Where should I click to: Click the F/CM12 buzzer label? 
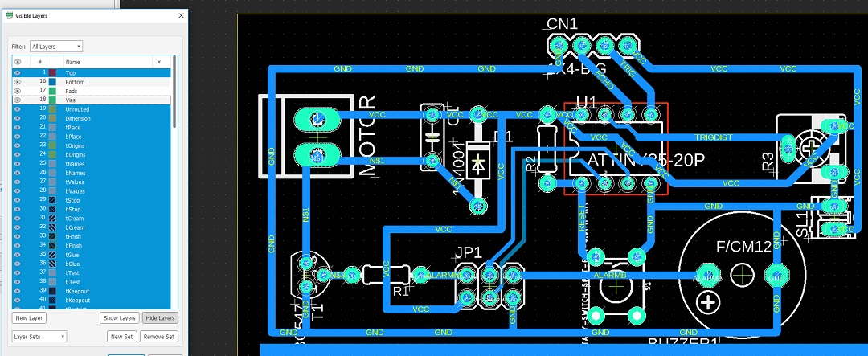[x=743, y=247]
